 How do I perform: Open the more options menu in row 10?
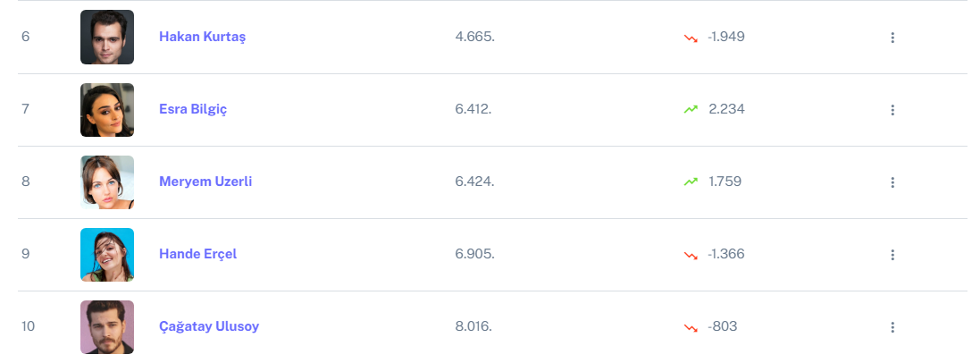(x=892, y=327)
